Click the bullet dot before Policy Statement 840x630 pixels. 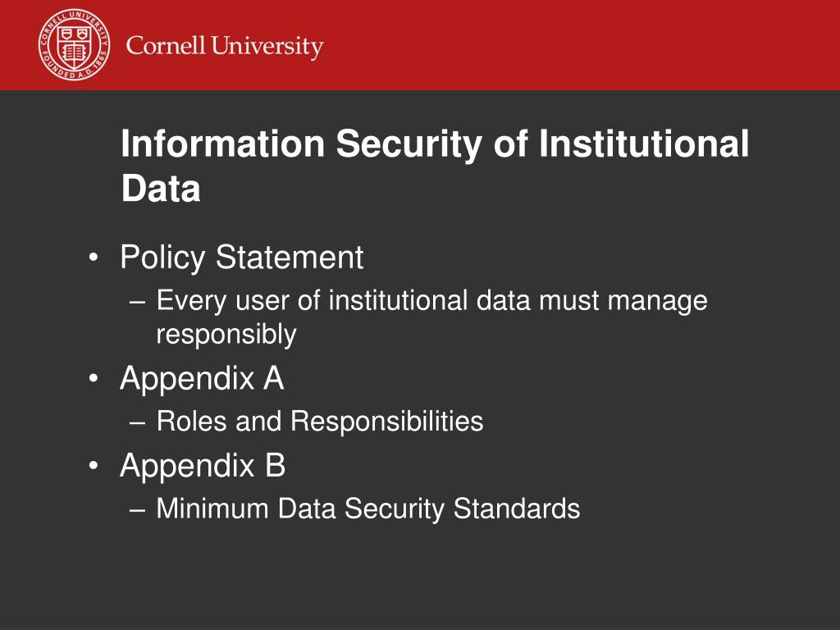[x=94, y=258]
